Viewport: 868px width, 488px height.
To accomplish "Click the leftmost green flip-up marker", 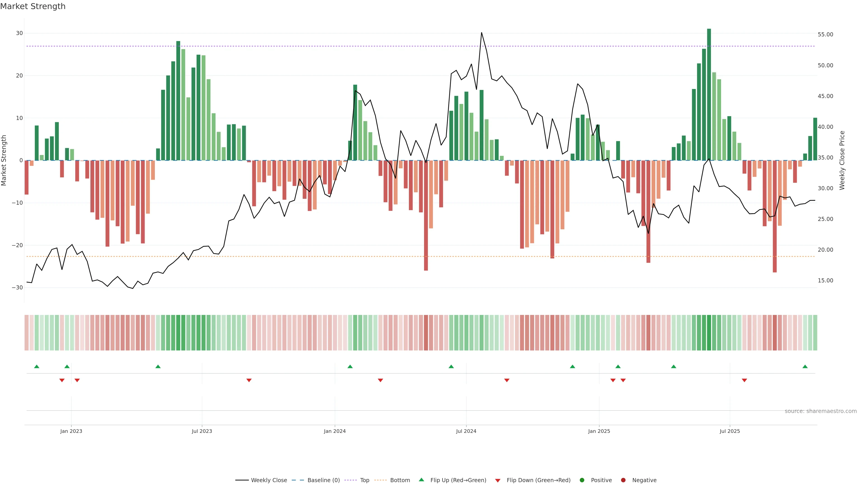I will pos(37,366).
